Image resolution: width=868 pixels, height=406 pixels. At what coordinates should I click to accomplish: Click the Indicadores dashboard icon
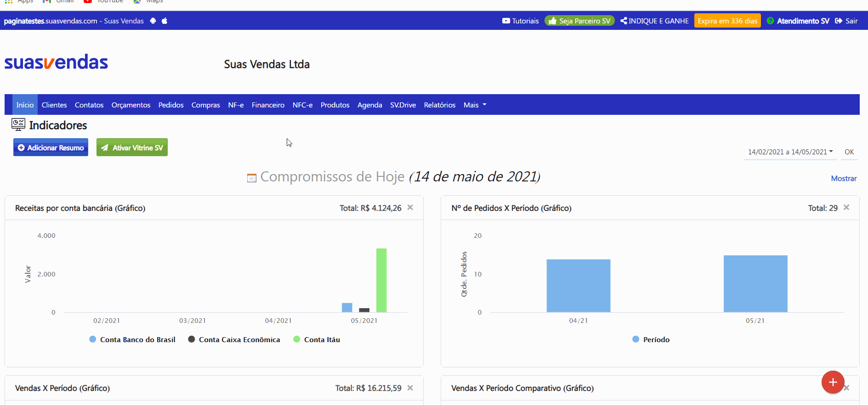pos(18,124)
